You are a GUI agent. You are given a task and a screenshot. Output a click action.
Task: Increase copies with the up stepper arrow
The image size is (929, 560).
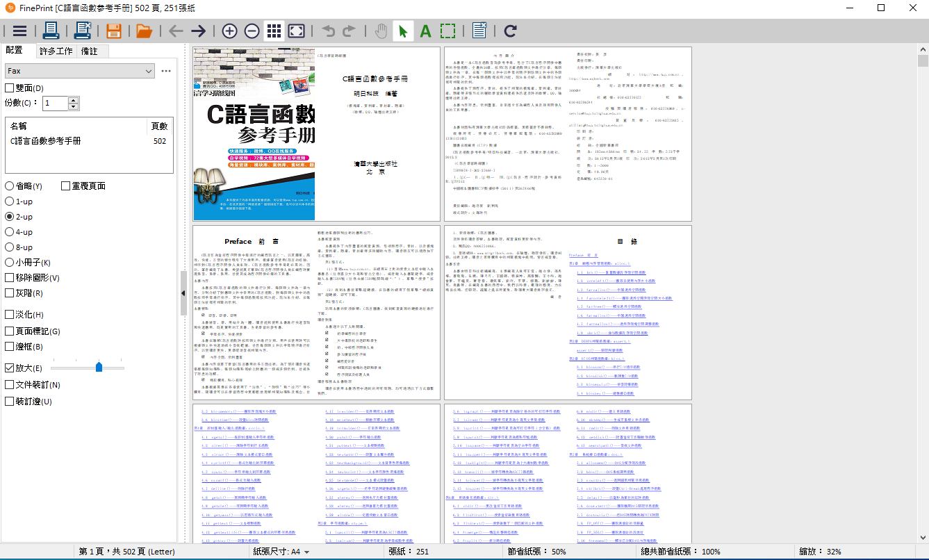point(74,99)
